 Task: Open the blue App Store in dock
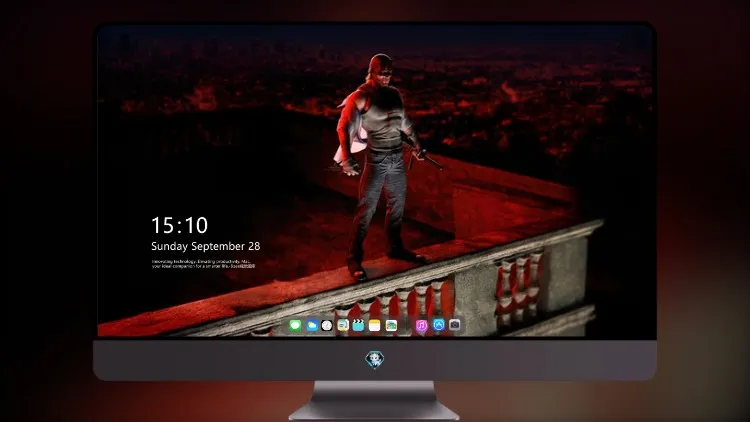[x=439, y=325]
